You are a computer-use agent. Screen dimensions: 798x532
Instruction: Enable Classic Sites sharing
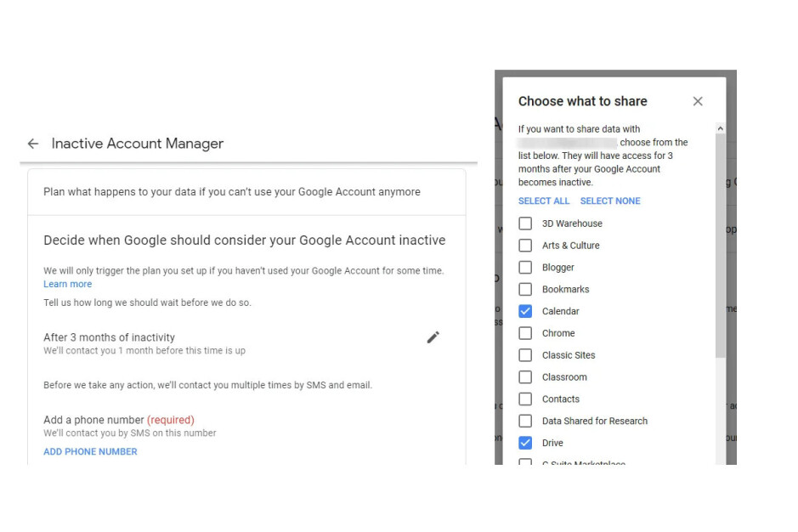click(x=525, y=355)
